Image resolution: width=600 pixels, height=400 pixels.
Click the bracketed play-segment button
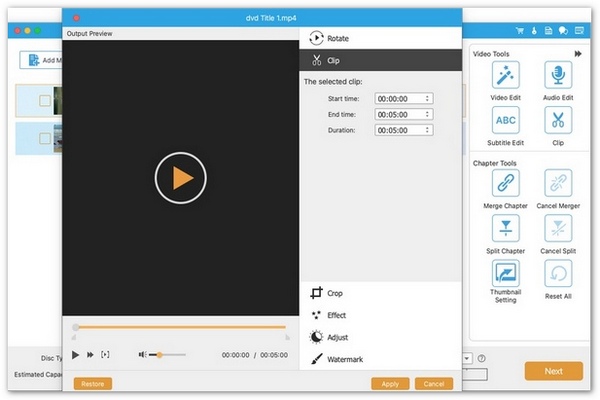click(105, 354)
